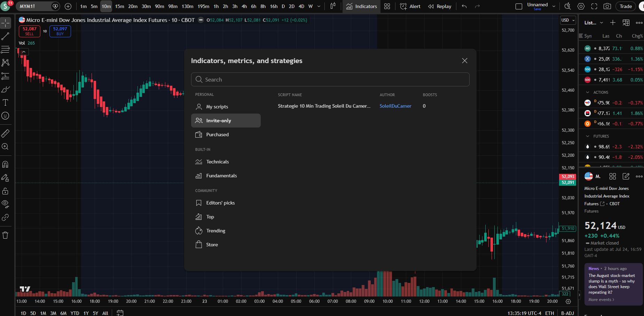Collapse the indicator legend chevron
The image size is (644, 316).
(24, 52)
